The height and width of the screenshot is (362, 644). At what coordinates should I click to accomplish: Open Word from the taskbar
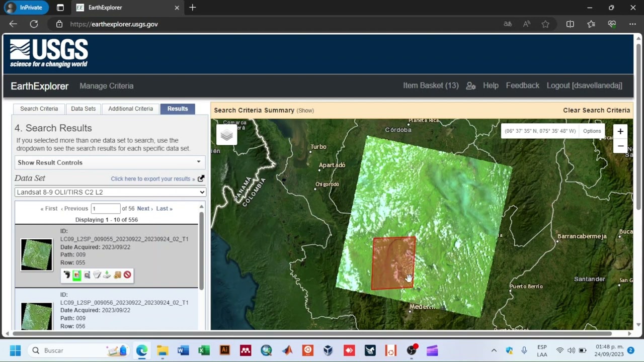[183, 350]
